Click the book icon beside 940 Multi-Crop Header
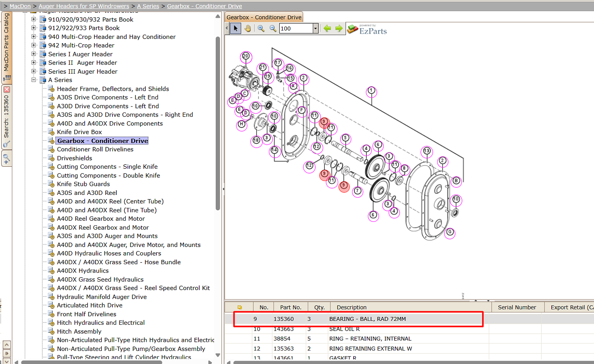This screenshot has height=364, width=594. 43,37
